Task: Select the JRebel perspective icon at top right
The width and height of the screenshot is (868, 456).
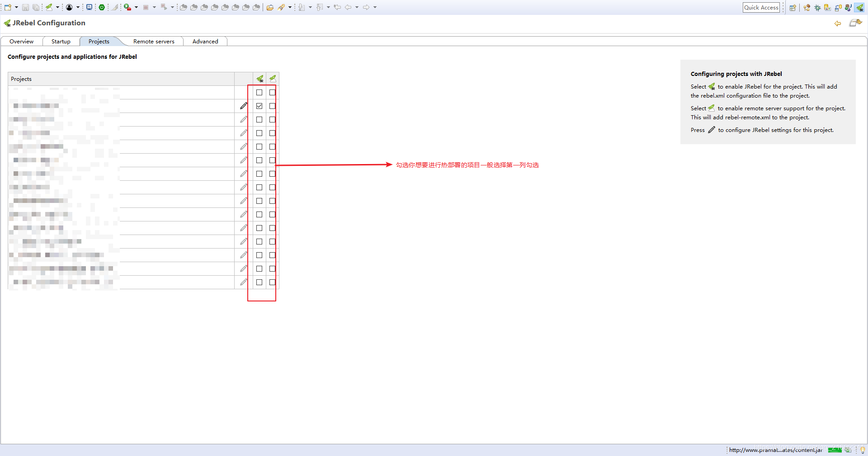Action: click(x=859, y=8)
